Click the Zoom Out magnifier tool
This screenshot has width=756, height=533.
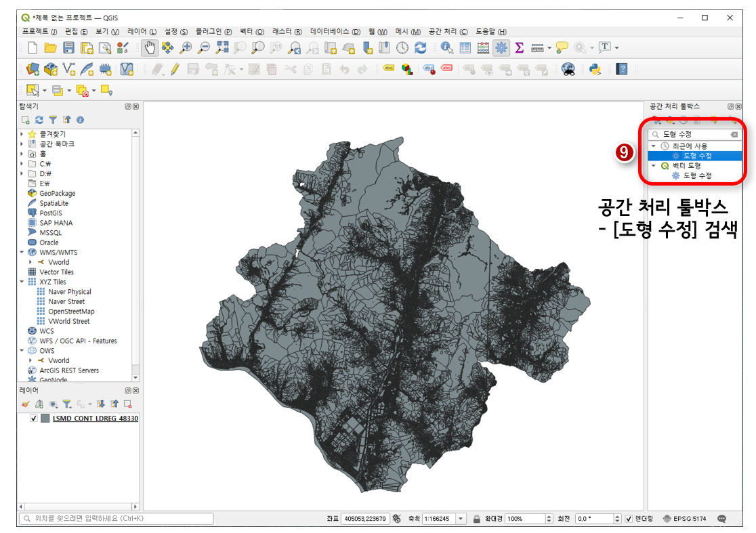(204, 47)
